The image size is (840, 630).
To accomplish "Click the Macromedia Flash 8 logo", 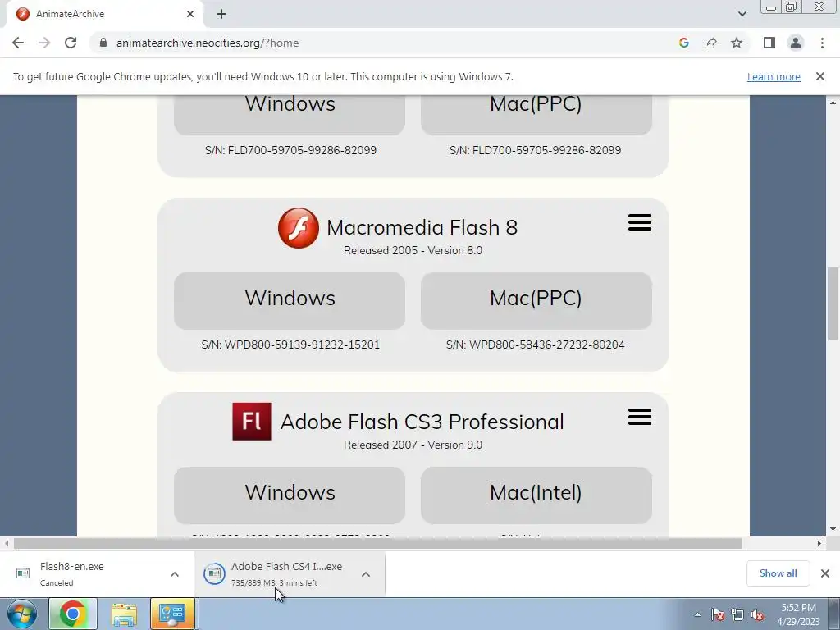I will pyautogui.click(x=299, y=228).
